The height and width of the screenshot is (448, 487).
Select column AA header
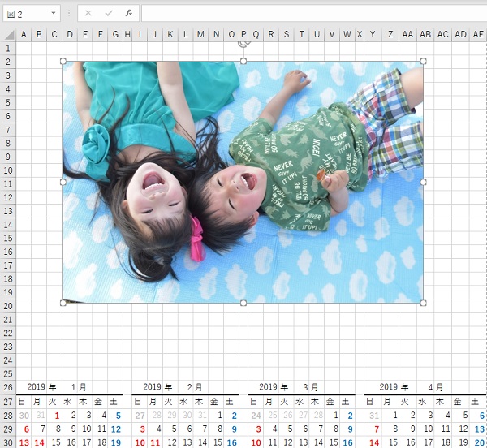(407, 34)
